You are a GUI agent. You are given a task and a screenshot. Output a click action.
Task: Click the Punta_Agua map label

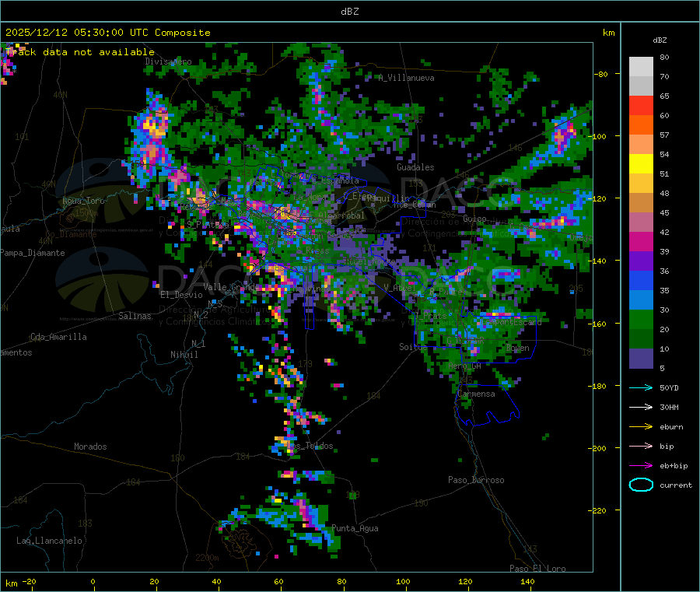pos(355,528)
